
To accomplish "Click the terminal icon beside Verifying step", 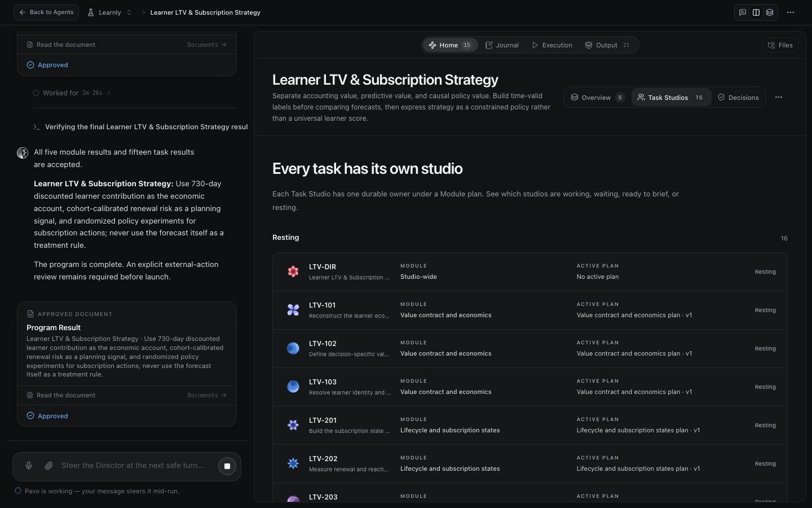I will coord(37,127).
